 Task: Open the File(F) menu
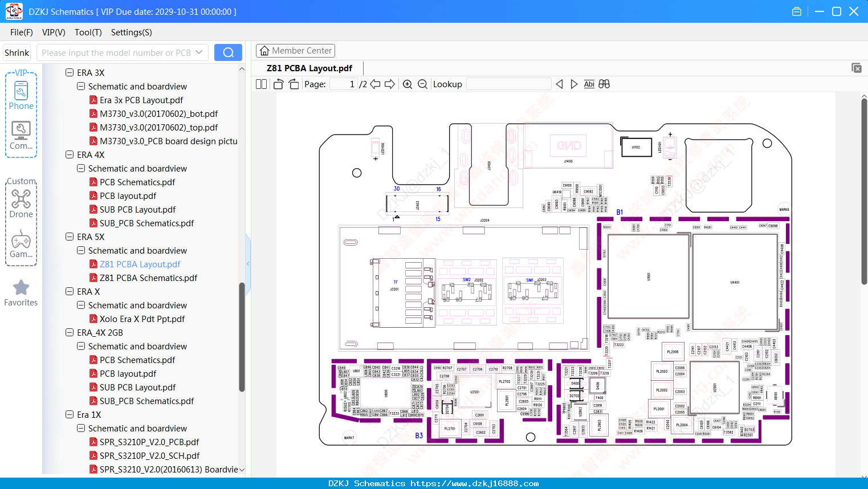[22, 32]
